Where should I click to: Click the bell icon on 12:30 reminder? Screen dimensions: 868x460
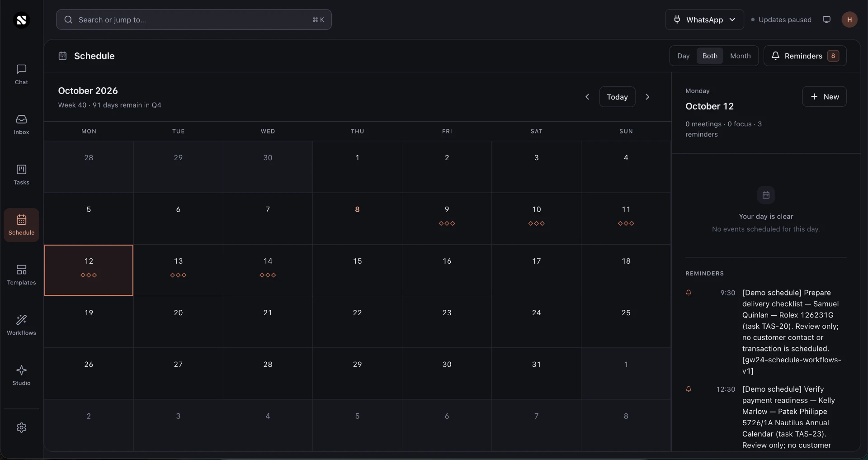click(x=689, y=389)
